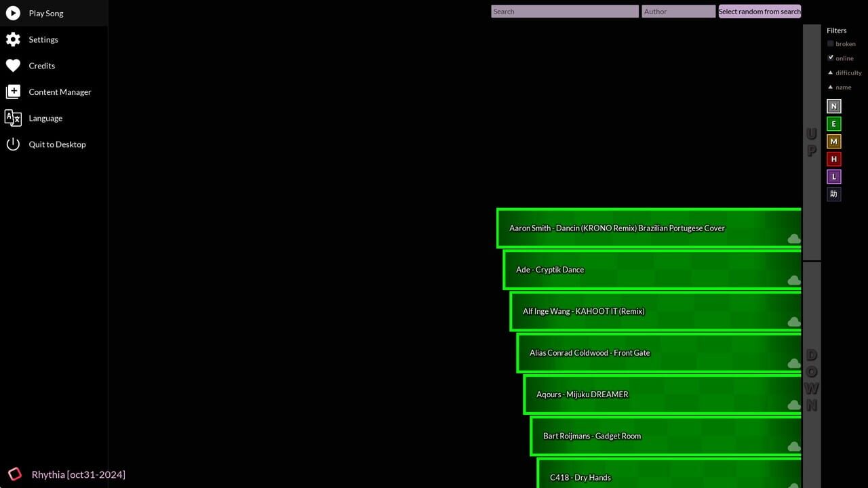This screenshot has height=488, width=868.
Task: Click cloud icon on Aqours - Mijuku DREAMER
Action: (793, 405)
